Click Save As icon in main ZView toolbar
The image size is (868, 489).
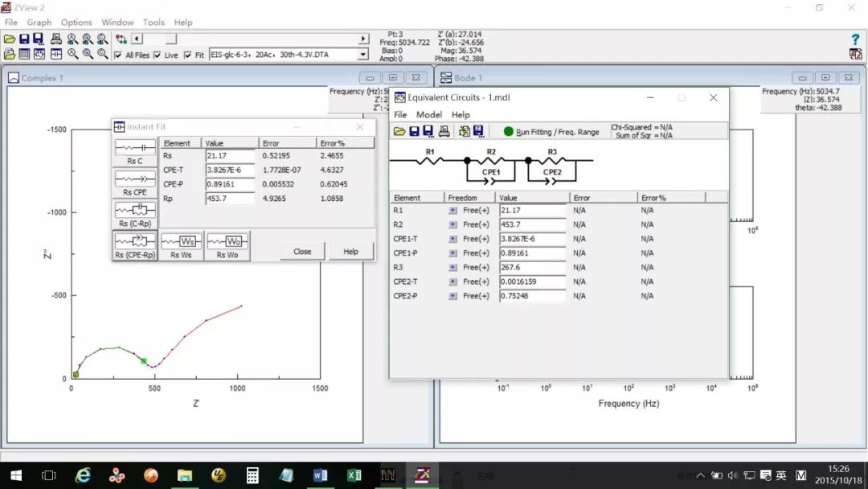click(x=39, y=39)
